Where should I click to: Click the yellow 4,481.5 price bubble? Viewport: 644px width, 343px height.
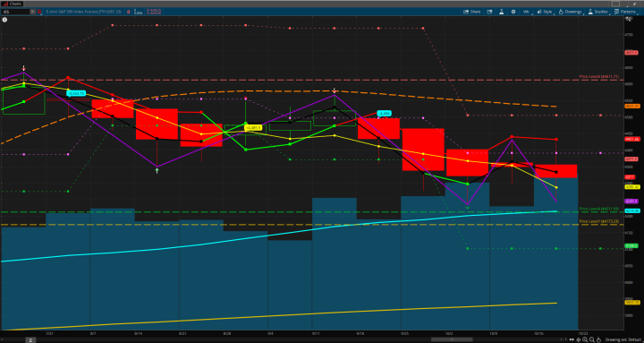(253, 128)
